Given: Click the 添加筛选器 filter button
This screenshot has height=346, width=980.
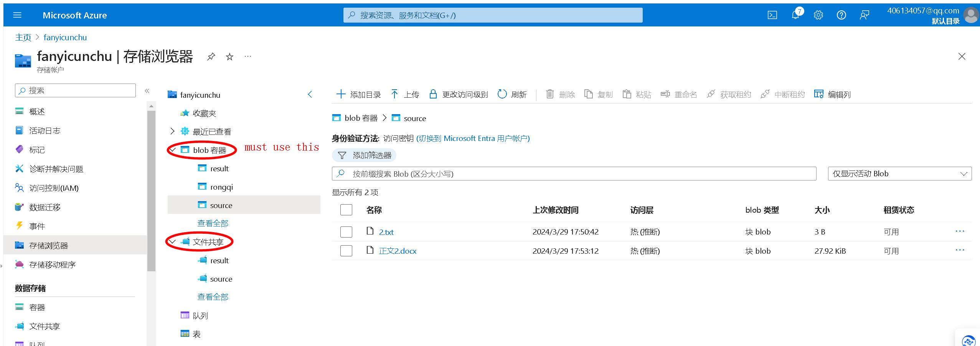Looking at the screenshot, I should coord(364,155).
